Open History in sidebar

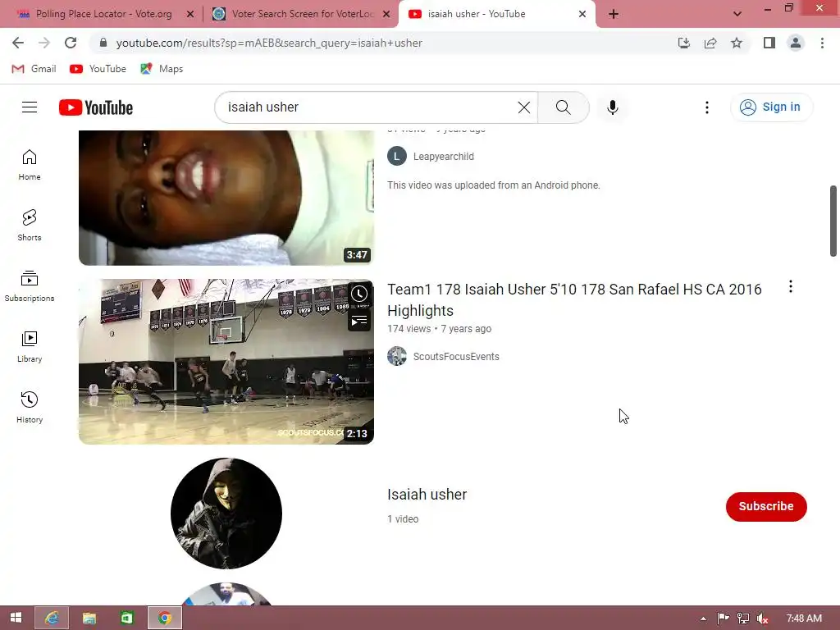(30, 408)
